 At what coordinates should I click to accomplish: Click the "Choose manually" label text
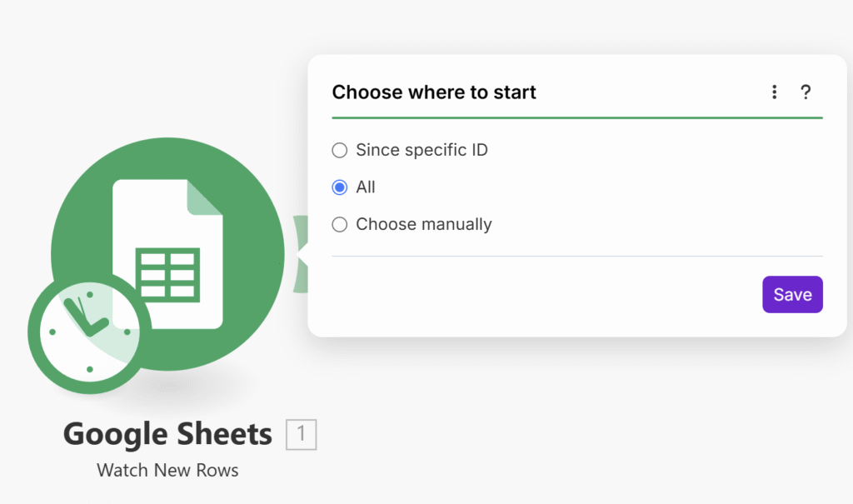(x=424, y=224)
